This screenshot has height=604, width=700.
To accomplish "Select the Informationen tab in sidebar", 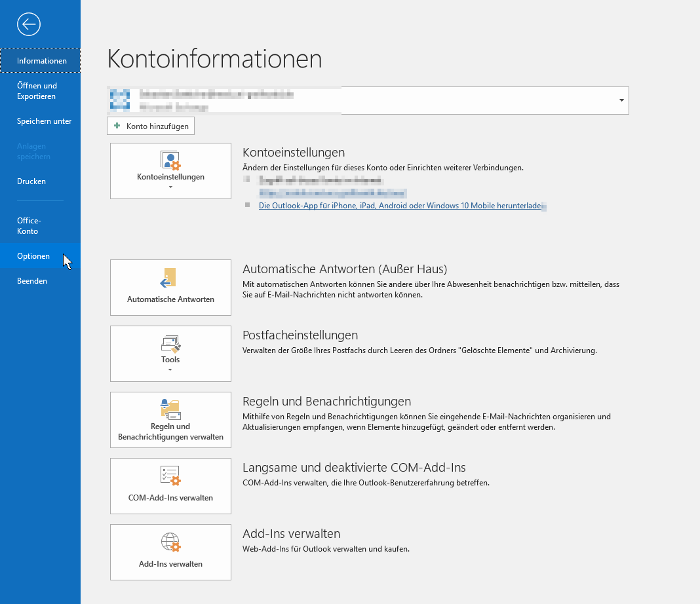I will tap(42, 61).
